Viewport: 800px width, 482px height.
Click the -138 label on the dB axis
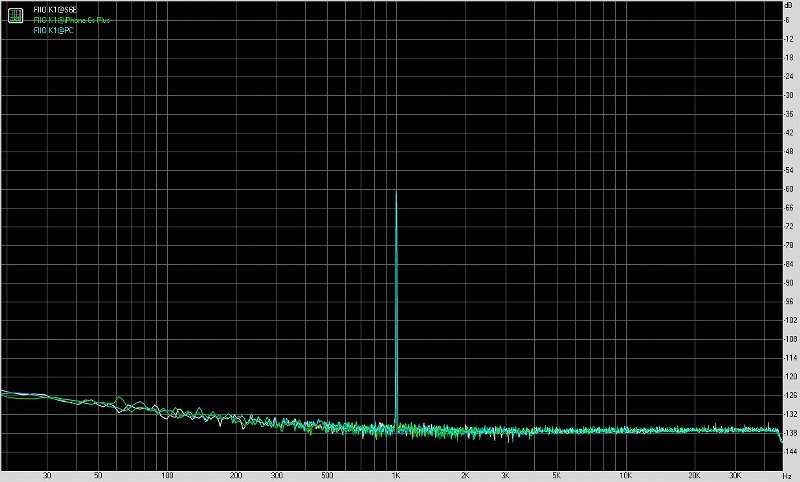pos(789,432)
